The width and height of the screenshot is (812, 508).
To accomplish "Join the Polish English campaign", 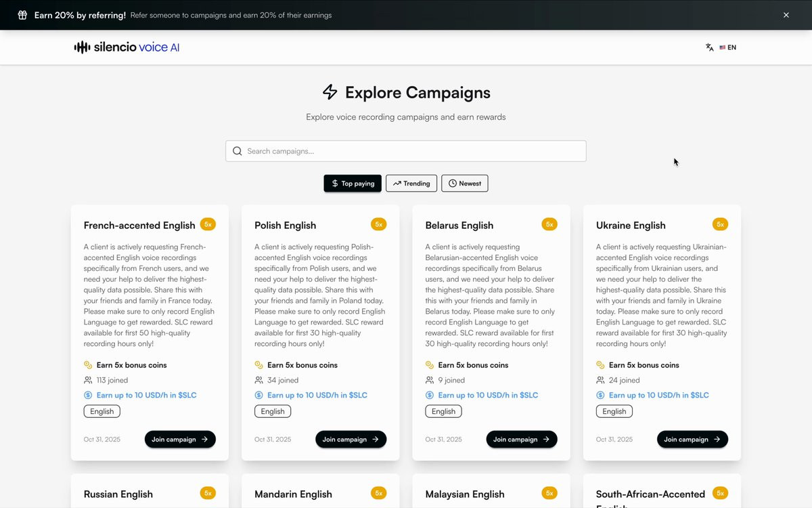I will point(351,440).
